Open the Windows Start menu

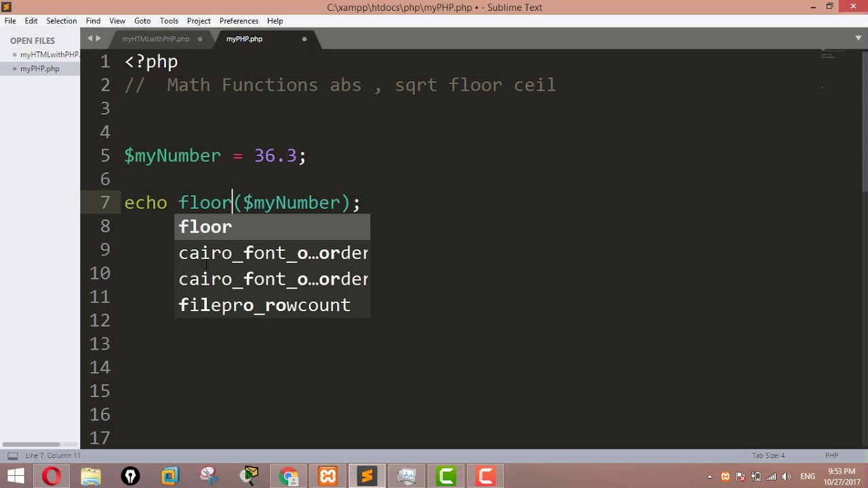[16, 476]
